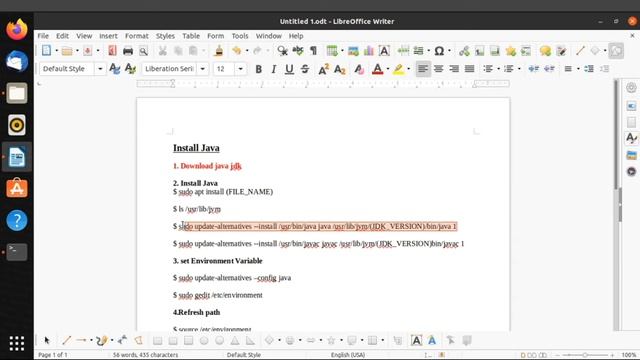Insert image toolbar icon

pyautogui.click(x=353, y=51)
